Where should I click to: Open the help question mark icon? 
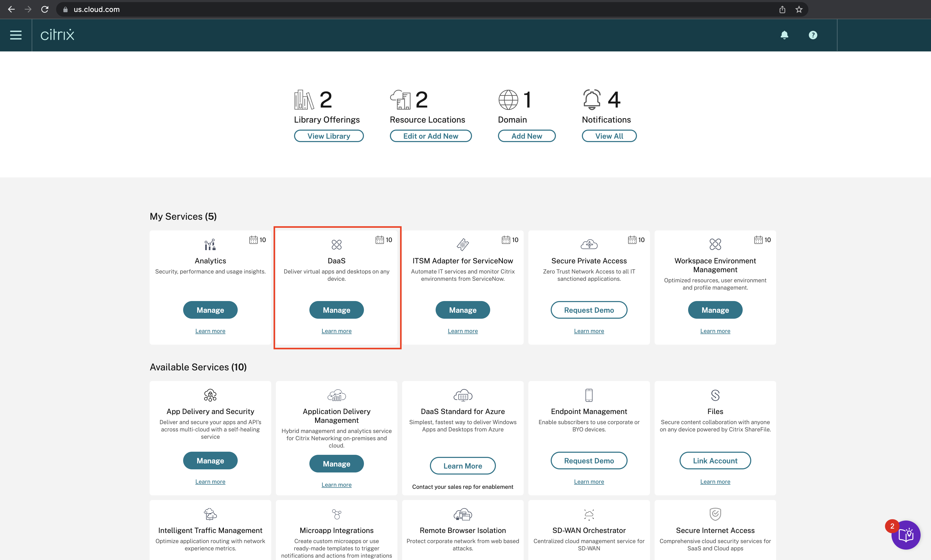click(x=813, y=35)
